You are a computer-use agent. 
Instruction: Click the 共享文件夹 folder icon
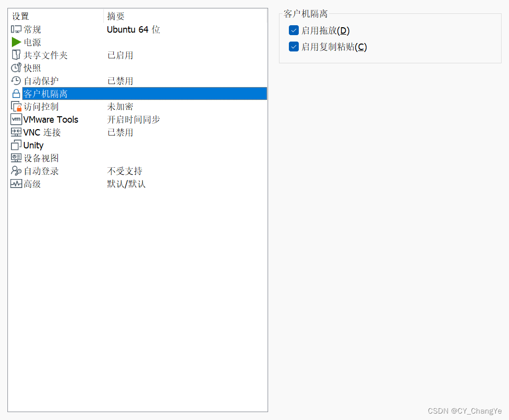click(x=16, y=55)
